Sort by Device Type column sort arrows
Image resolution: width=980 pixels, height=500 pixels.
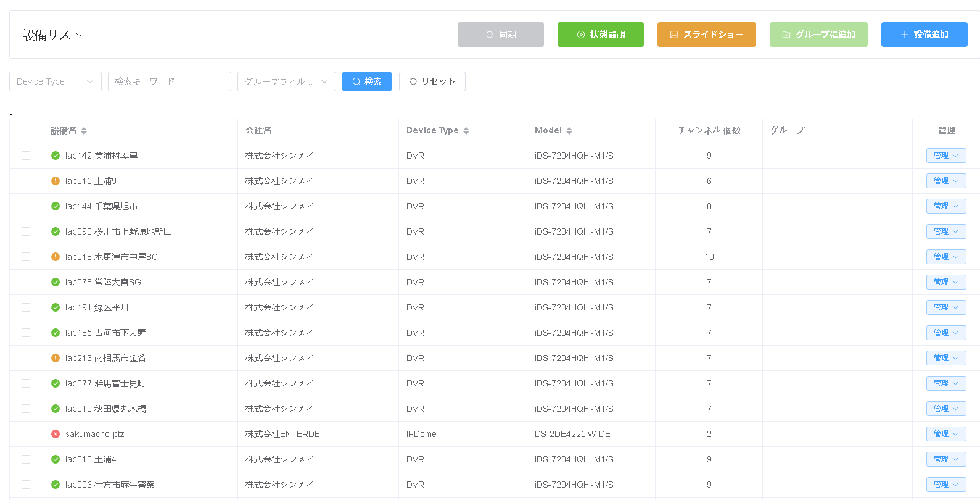pos(466,131)
